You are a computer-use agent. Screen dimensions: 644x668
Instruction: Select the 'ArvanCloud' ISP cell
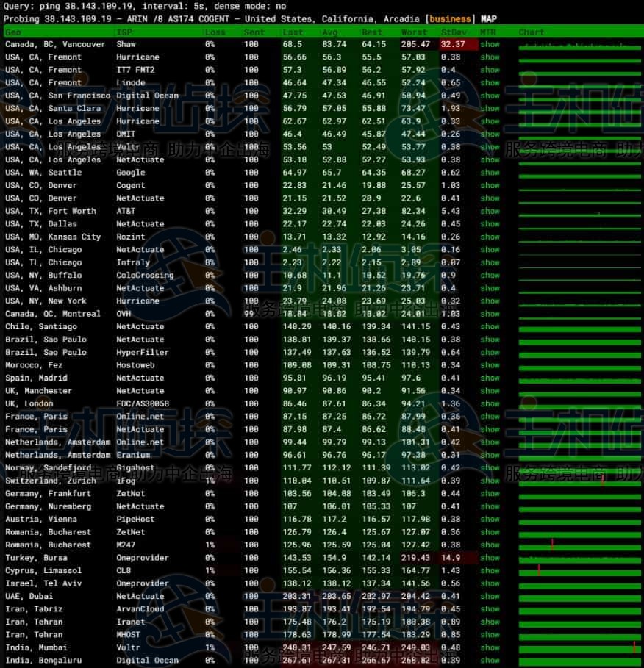tap(140, 609)
